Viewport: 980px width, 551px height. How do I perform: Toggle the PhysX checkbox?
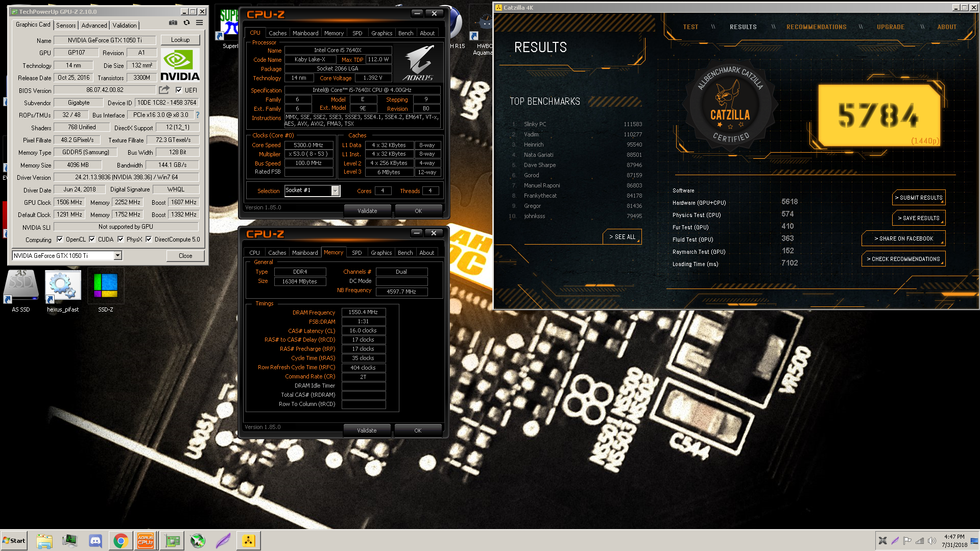pos(121,239)
